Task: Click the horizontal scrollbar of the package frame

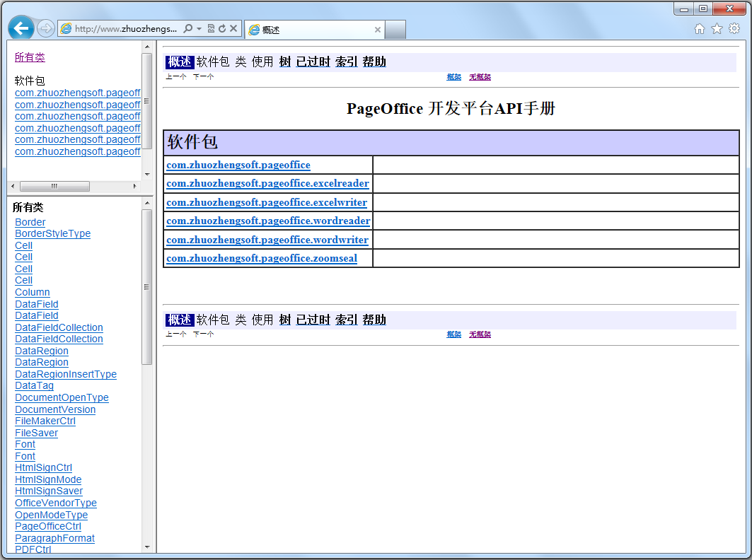Action: [55, 186]
